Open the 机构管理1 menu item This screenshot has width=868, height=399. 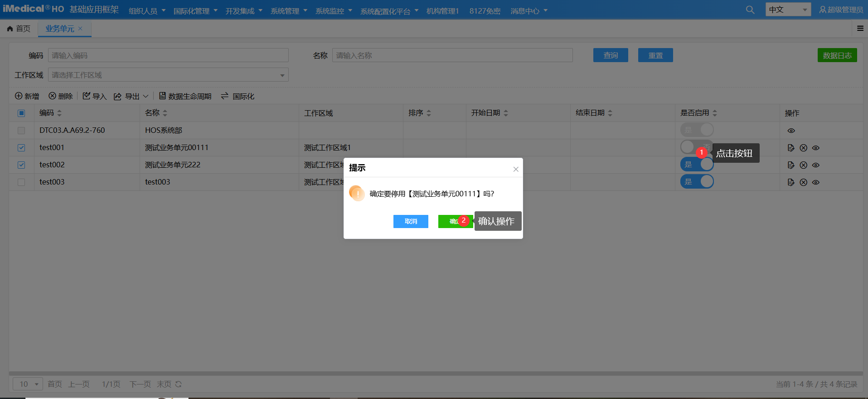point(443,10)
